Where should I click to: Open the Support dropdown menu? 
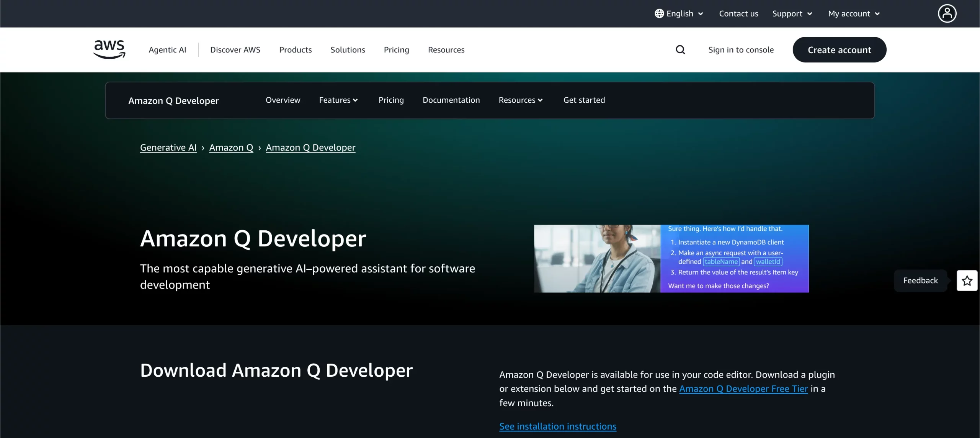pos(792,13)
